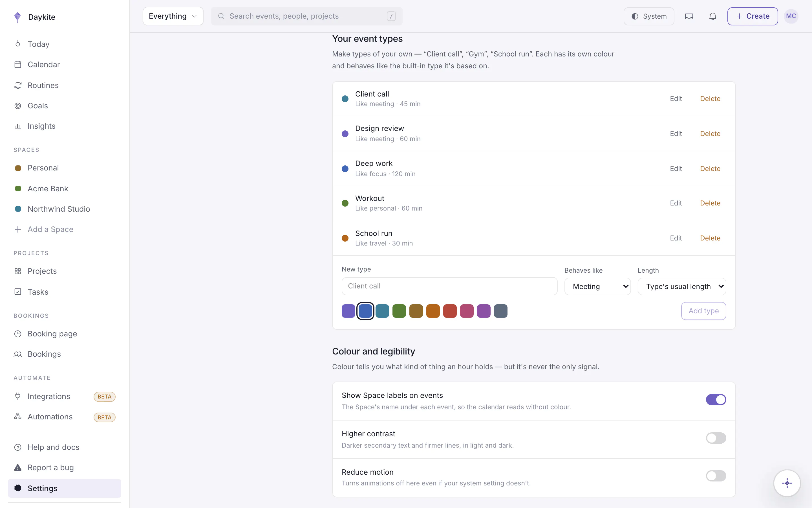Image resolution: width=812 pixels, height=508 pixels.
Task: Focus the New type name field
Action: 449,286
